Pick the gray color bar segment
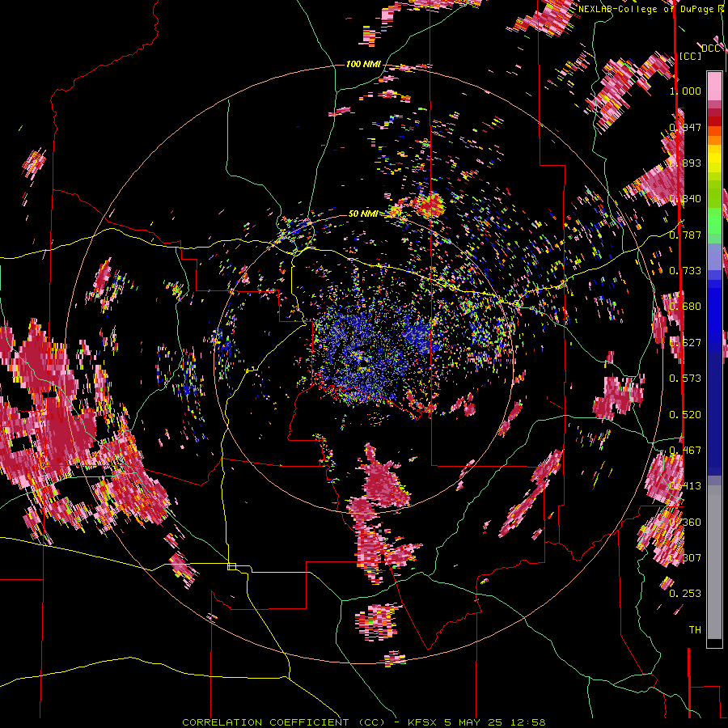 (x=714, y=562)
